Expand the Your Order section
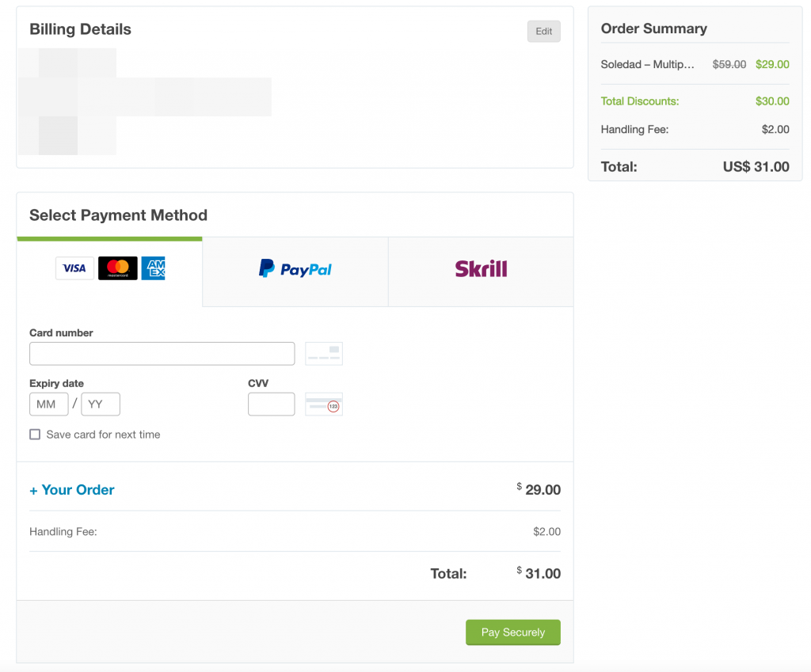 pyautogui.click(x=72, y=490)
